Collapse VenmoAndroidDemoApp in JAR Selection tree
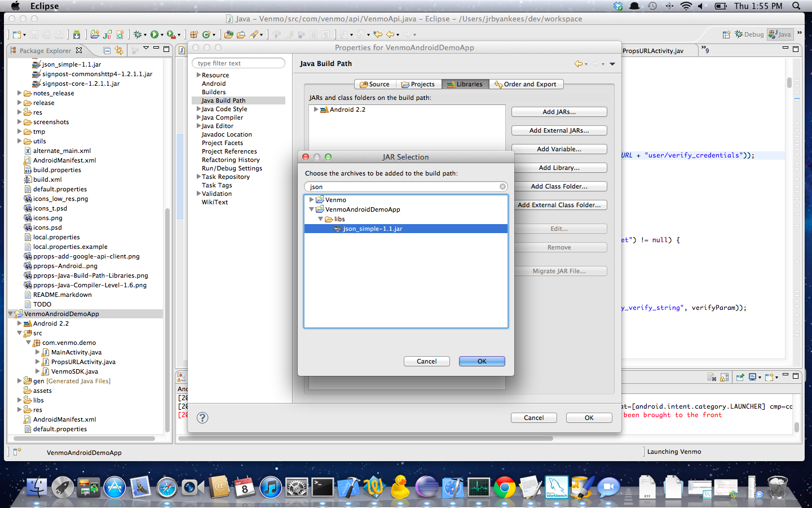812x508 pixels. (x=311, y=209)
